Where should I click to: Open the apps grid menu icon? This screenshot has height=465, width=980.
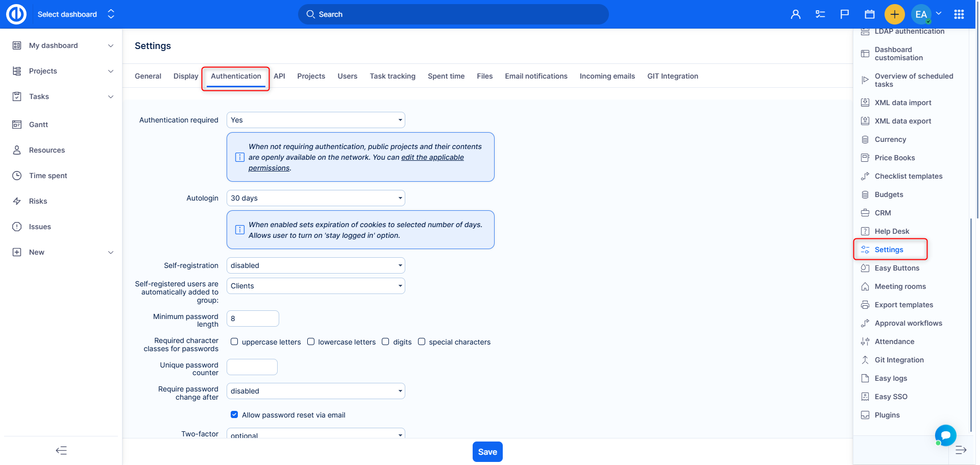tap(959, 14)
